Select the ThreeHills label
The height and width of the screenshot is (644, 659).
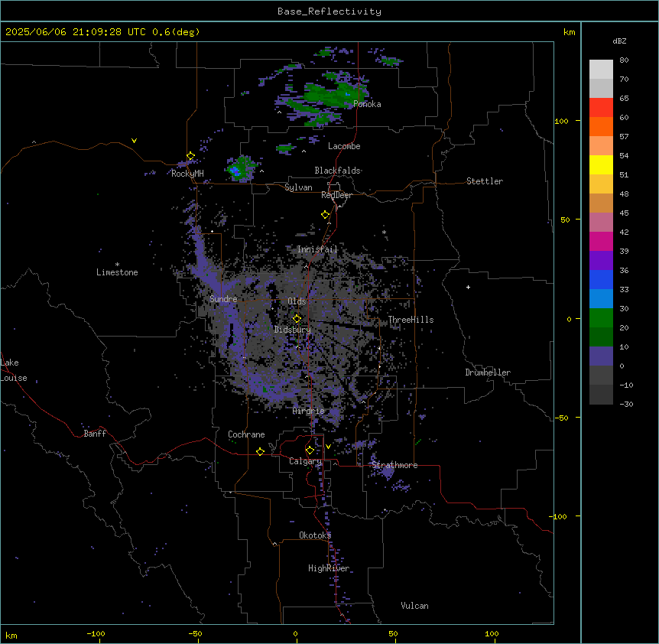[x=411, y=320]
